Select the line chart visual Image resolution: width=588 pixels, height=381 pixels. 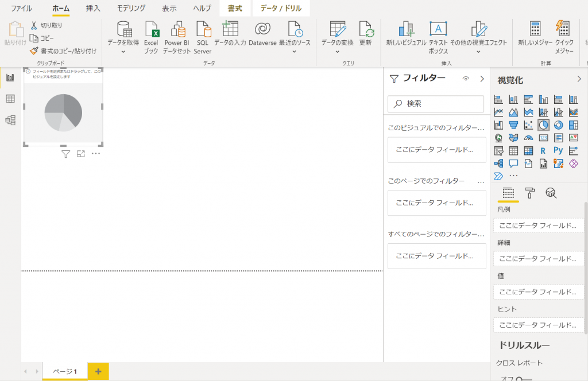click(x=498, y=112)
